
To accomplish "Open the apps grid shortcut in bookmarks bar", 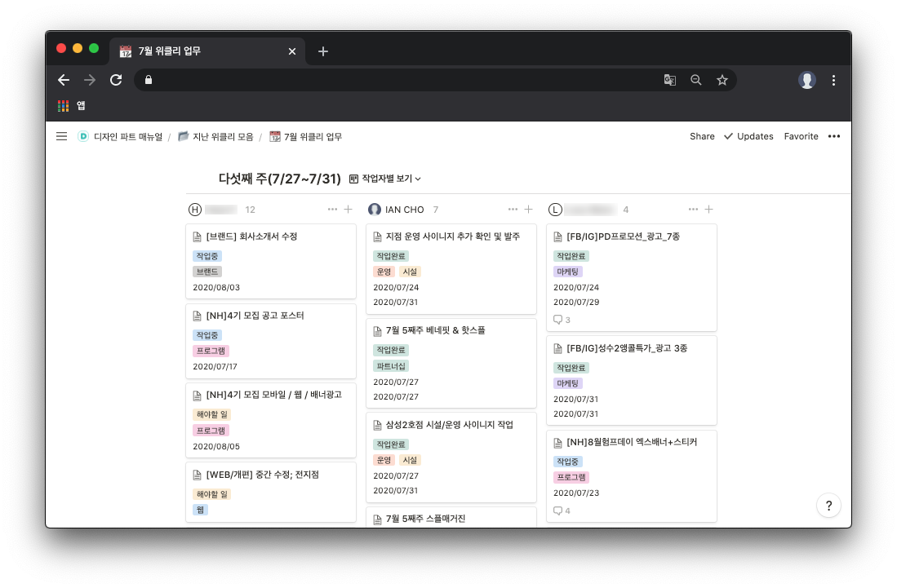I will pyautogui.click(x=64, y=106).
